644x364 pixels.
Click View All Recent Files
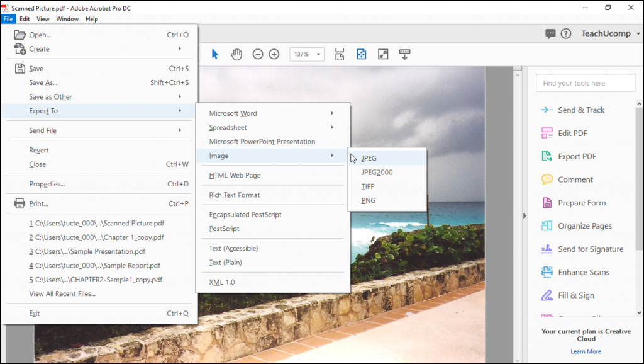(62, 293)
